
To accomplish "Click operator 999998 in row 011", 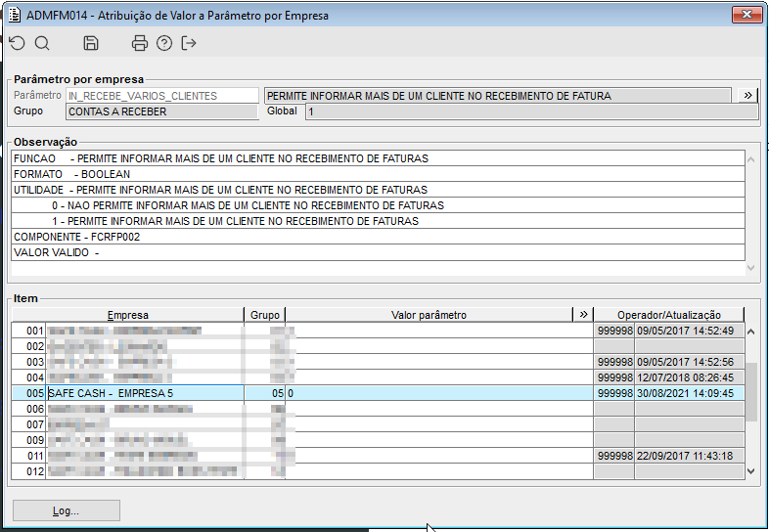I will point(615,456).
